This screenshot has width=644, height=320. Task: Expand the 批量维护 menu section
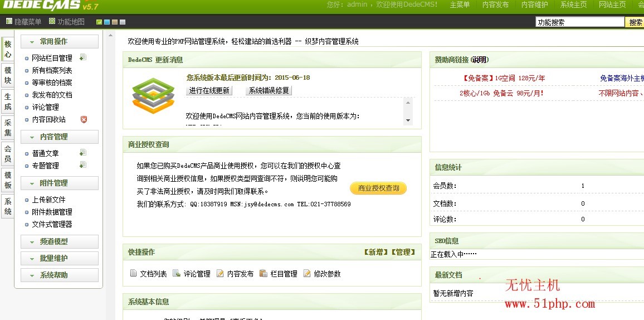[x=60, y=258]
